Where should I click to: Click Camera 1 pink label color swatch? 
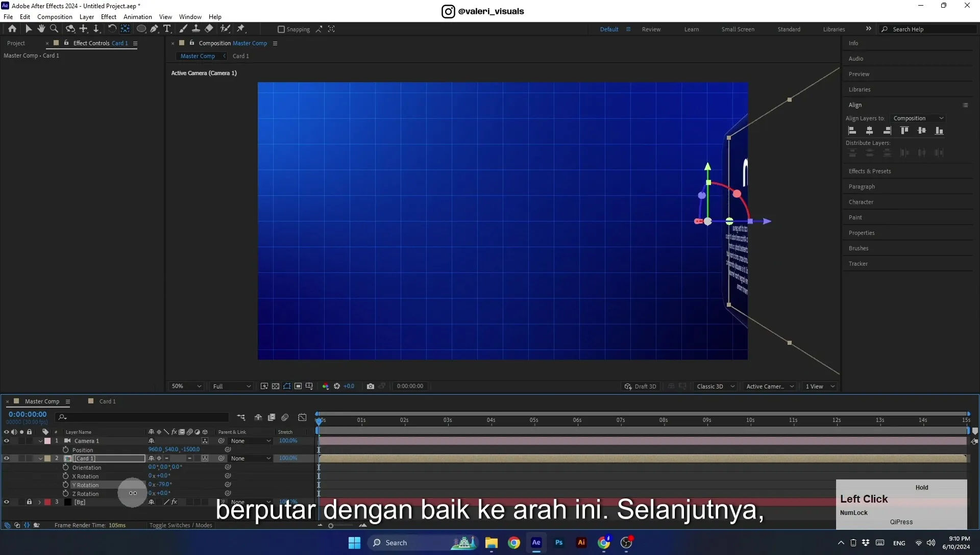click(x=47, y=441)
